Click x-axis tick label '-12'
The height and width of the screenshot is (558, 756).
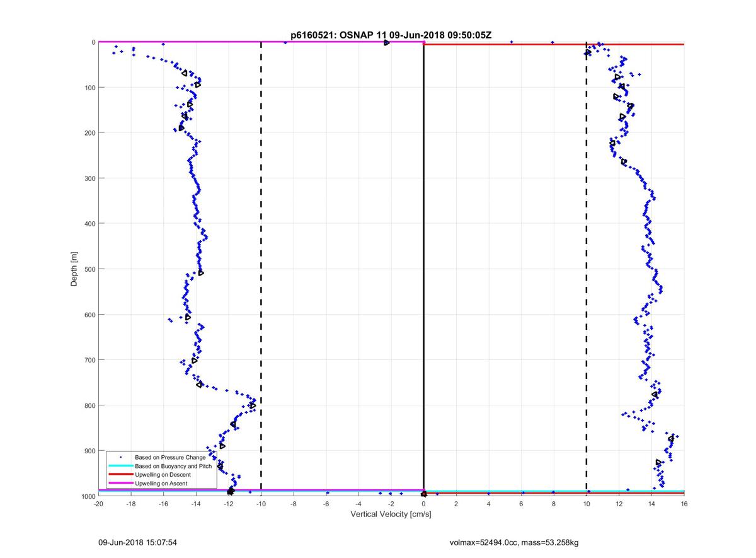click(x=229, y=504)
